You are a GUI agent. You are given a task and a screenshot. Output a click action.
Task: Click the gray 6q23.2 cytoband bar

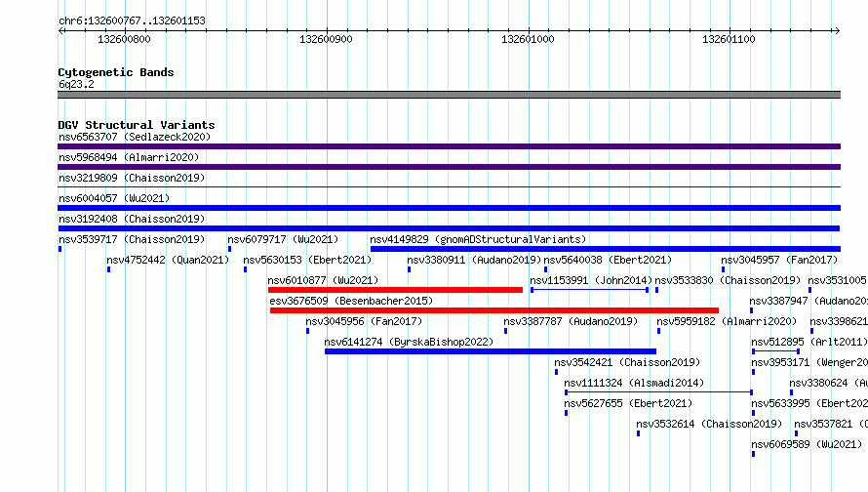point(449,95)
